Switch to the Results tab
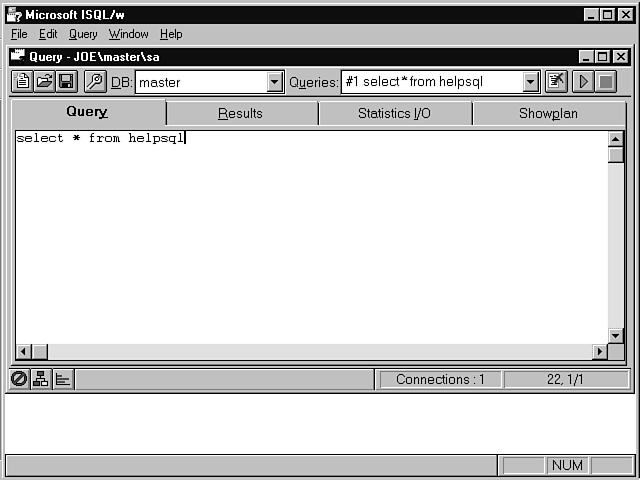The height and width of the screenshot is (480, 640). (x=240, y=113)
